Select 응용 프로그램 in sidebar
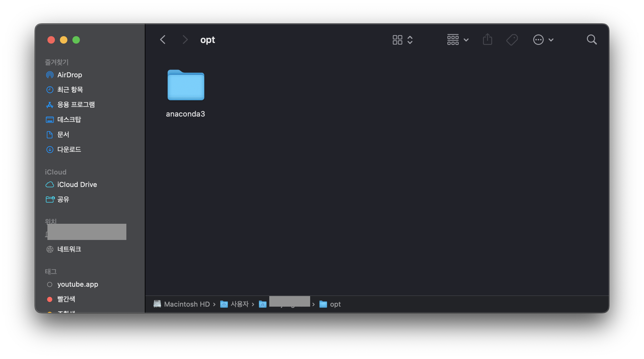Image resolution: width=644 pixels, height=359 pixels. coord(76,105)
